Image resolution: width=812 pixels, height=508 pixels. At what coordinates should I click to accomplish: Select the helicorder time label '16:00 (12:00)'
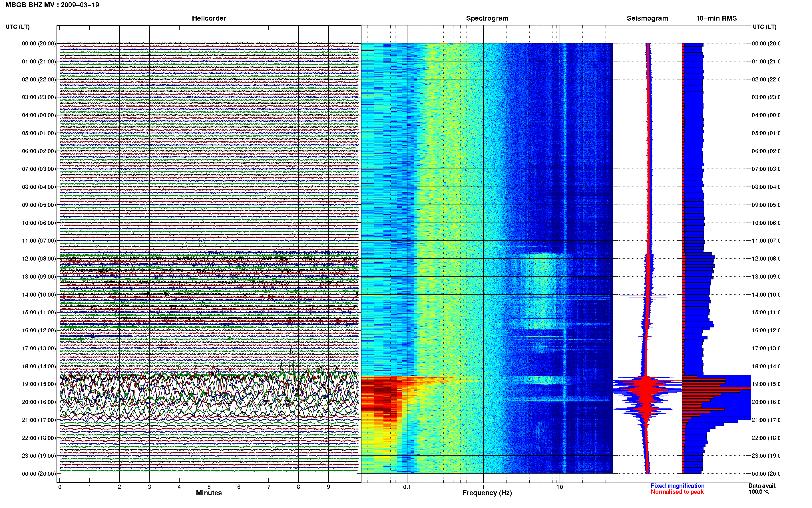point(39,330)
